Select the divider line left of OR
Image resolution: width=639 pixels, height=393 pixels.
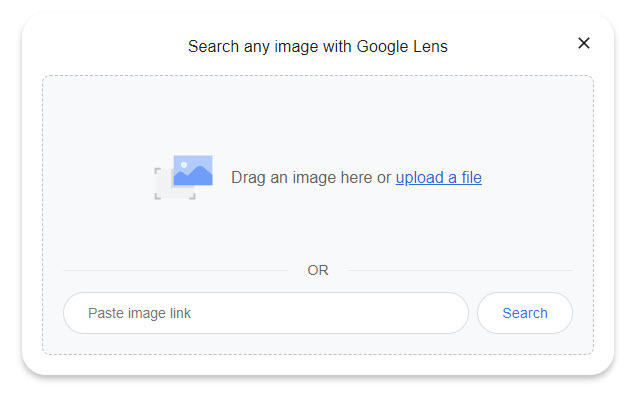(x=176, y=270)
